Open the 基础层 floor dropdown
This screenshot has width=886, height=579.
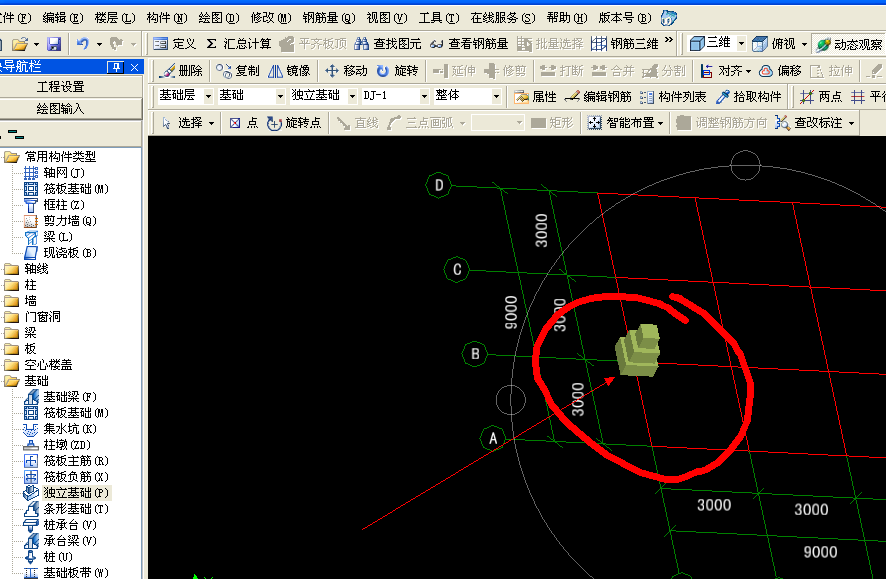[208, 97]
